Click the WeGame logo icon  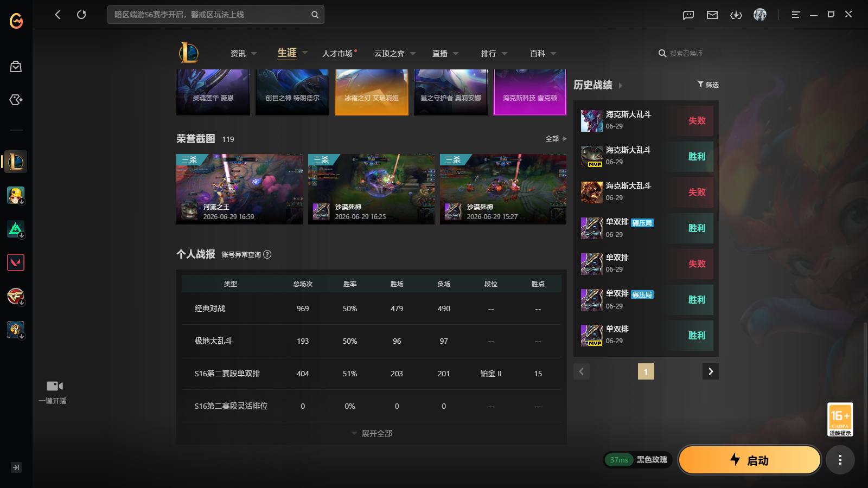pos(16,21)
